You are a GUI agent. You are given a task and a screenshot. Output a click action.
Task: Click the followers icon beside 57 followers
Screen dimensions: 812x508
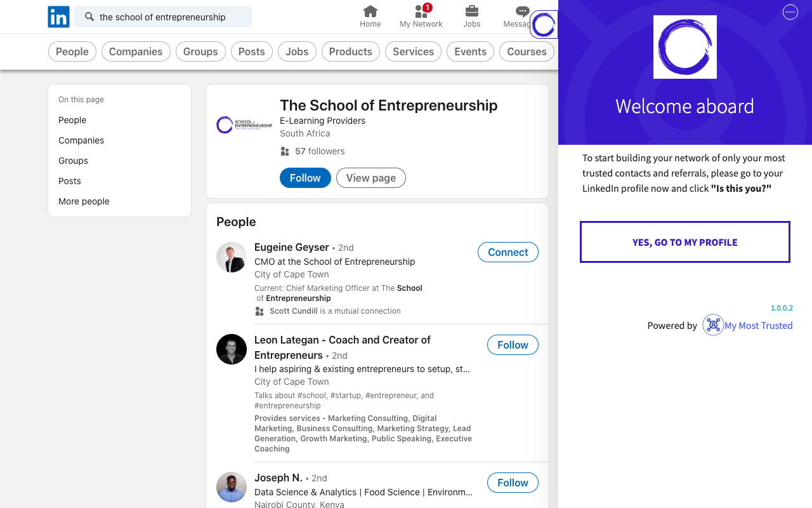pos(285,151)
